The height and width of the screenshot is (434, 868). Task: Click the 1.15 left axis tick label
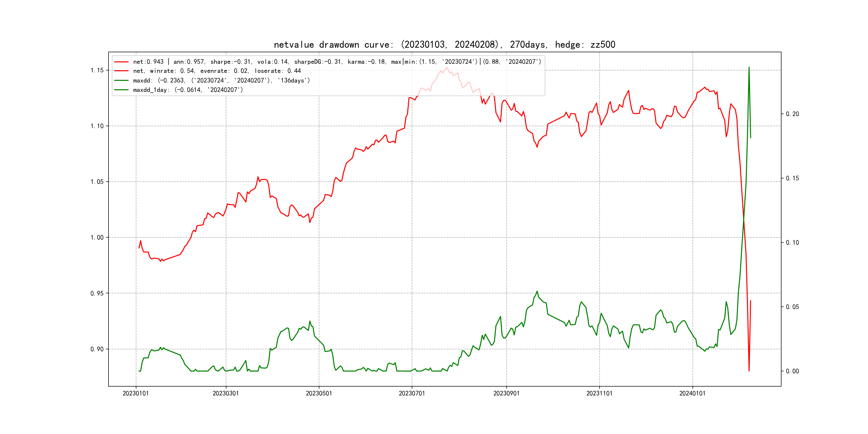click(x=97, y=70)
